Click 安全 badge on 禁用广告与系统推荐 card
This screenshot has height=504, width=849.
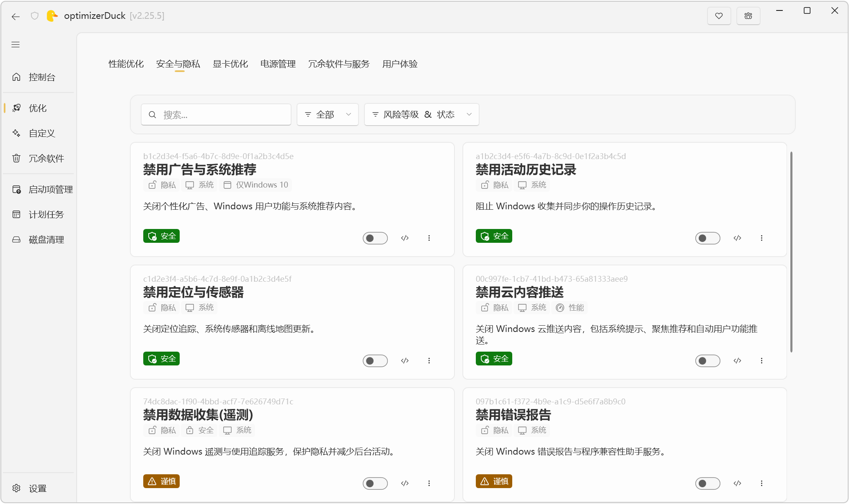point(161,236)
